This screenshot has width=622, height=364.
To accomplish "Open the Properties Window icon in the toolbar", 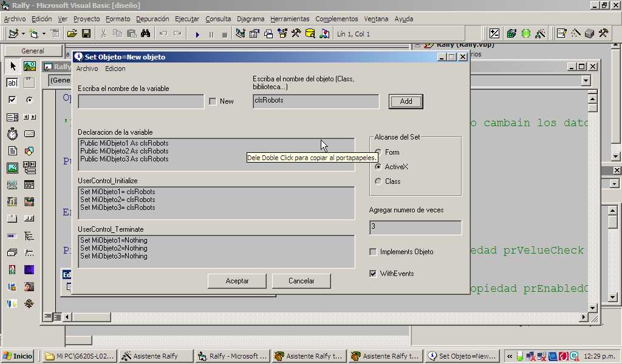I will click(x=255, y=33).
